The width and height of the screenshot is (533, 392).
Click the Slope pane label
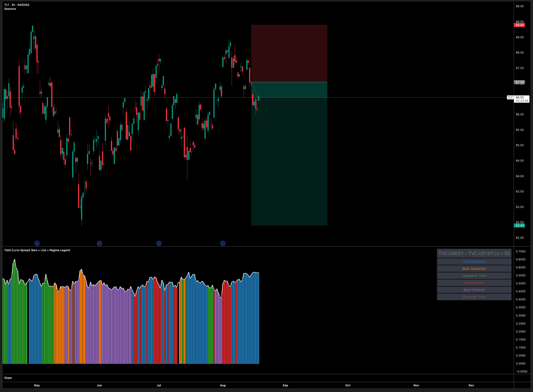[8, 378]
